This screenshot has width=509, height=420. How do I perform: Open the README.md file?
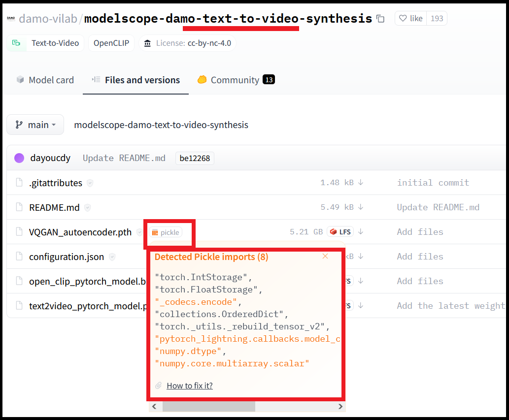(x=54, y=208)
